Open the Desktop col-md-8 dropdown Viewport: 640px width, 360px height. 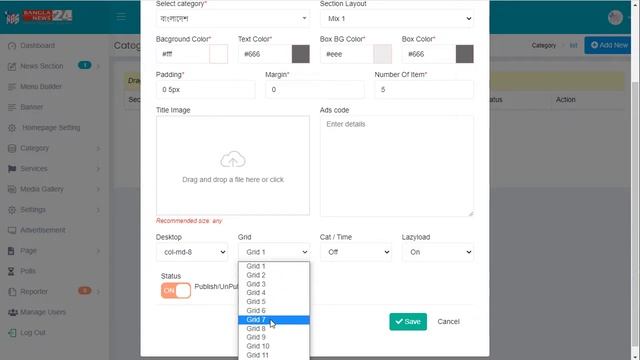192,252
